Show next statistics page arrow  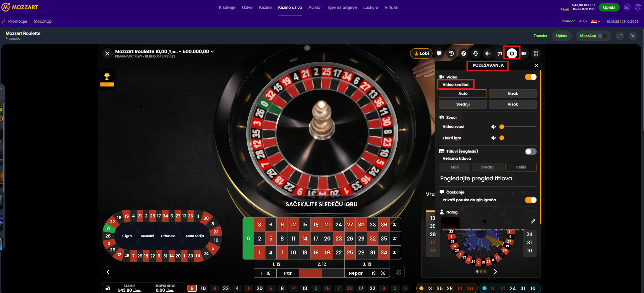tap(496, 271)
